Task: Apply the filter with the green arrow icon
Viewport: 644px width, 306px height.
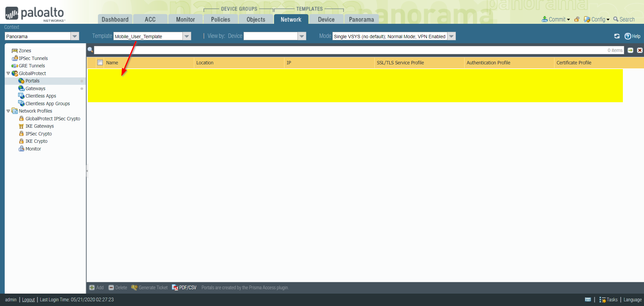Action: coord(631,50)
